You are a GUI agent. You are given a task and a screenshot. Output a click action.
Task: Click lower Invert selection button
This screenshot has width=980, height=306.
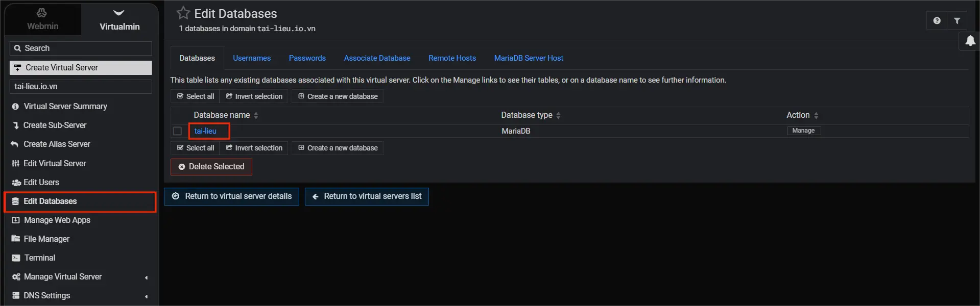tap(254, 148)
